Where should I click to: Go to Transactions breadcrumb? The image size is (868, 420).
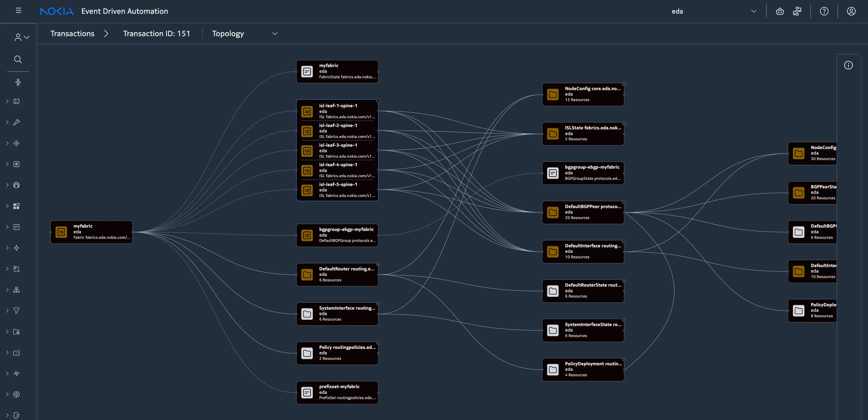(x=72, y=34)
